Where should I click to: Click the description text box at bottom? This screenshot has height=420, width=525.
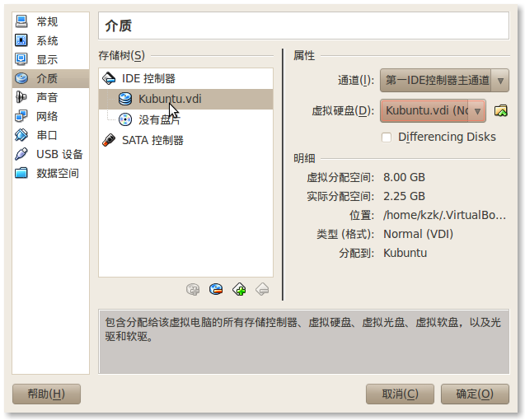click(303, 342)
